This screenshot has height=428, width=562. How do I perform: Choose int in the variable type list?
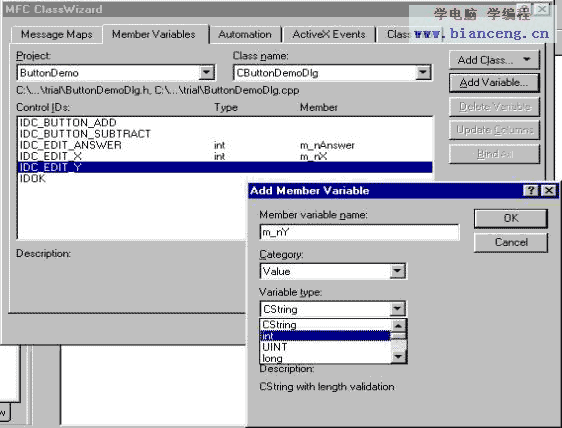tap(325, 336)
